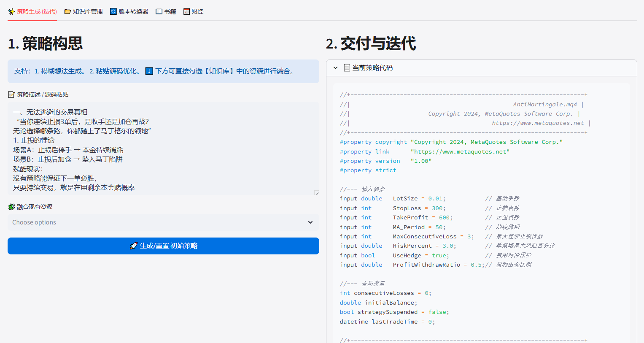Viewport: 644px width, 343px height.
Task: Grab the resize handle of the strategy text area
Action: click(x=316, y=193)
